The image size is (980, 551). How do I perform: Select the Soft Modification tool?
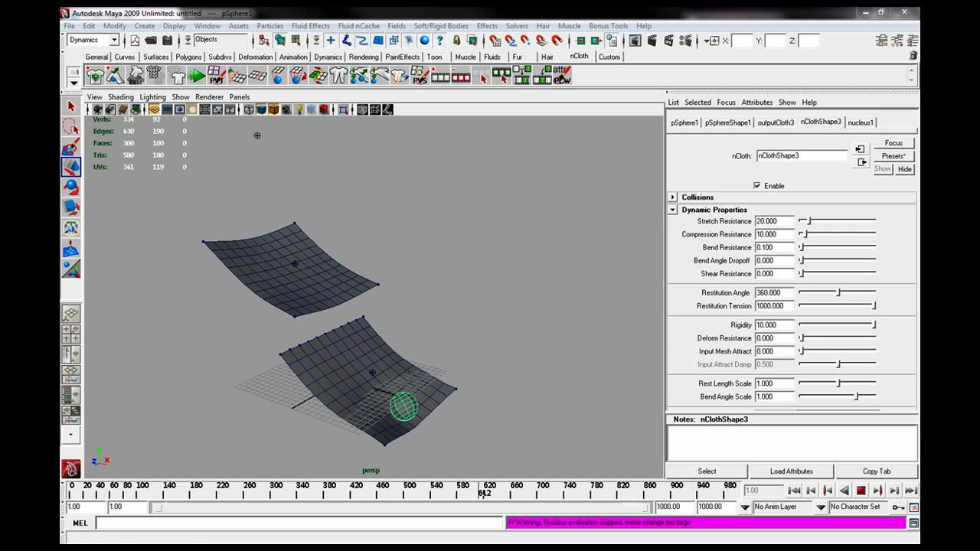tap(71, 248)
